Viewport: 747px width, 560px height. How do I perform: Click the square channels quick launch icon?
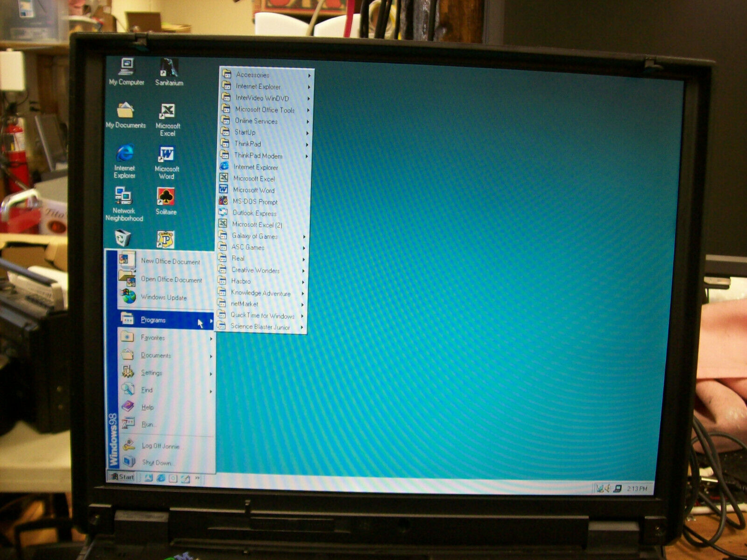(173, 478)
